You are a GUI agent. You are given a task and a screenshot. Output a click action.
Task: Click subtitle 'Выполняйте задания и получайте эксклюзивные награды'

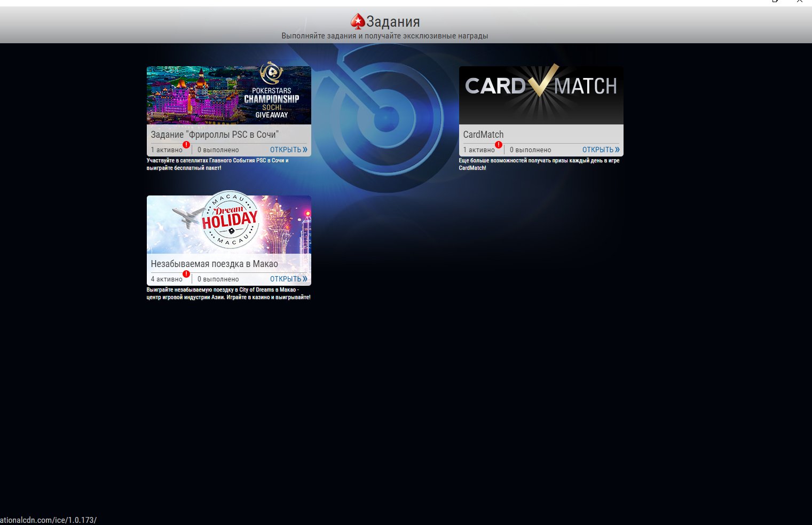(385, 36)
